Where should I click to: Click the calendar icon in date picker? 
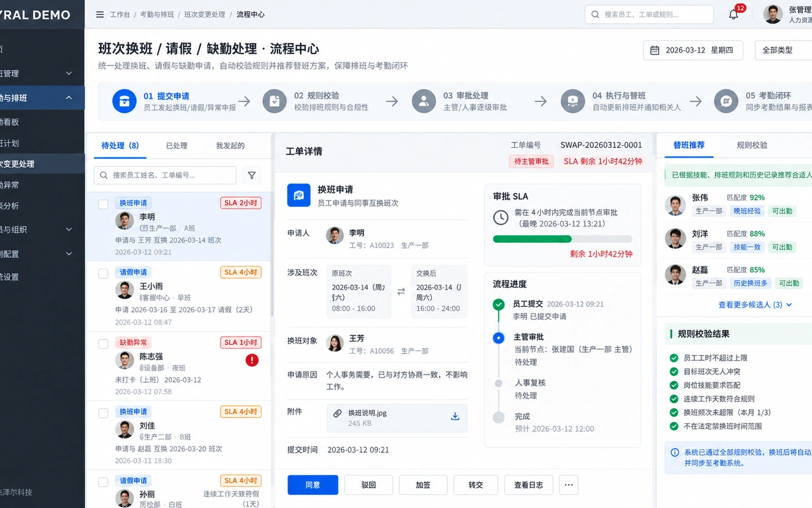[x=655, y=50]
